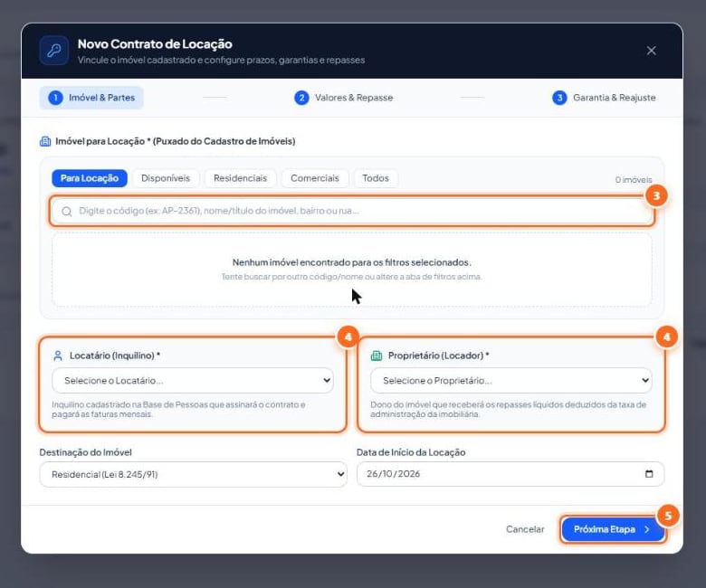Click the Próxima Etapa button
Screen dimensions: 706x588
tap(613, 529)
